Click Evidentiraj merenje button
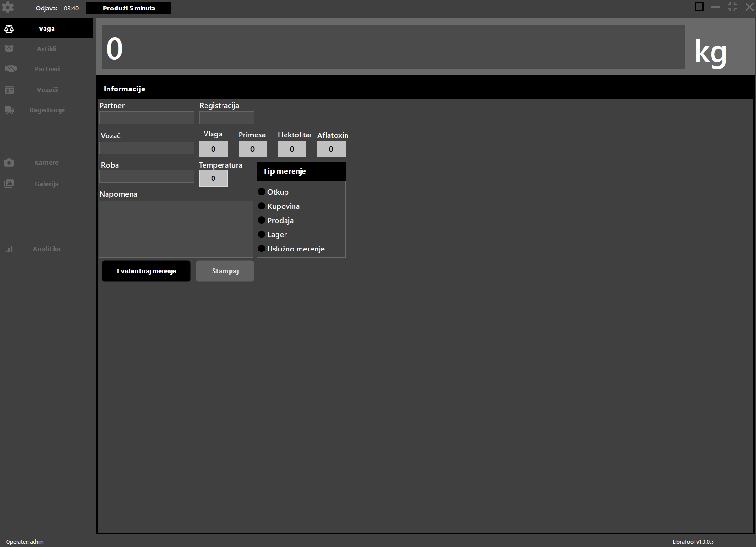 pos(146,271)
